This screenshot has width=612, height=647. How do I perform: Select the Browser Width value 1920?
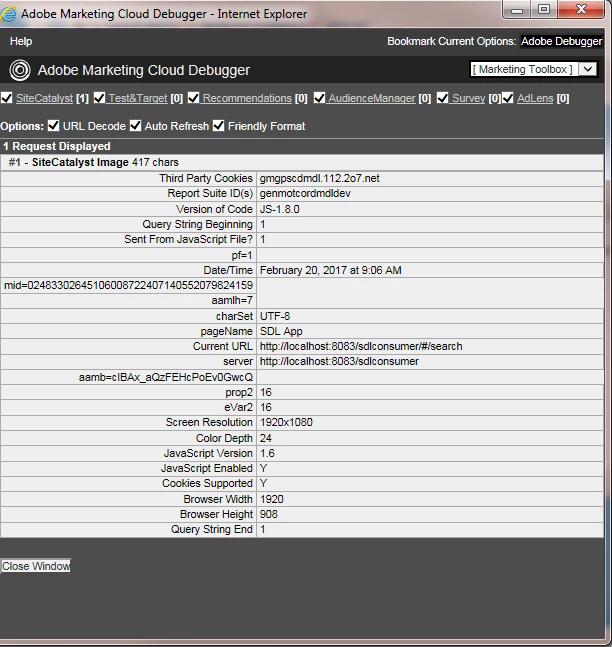tap(272, 499)
